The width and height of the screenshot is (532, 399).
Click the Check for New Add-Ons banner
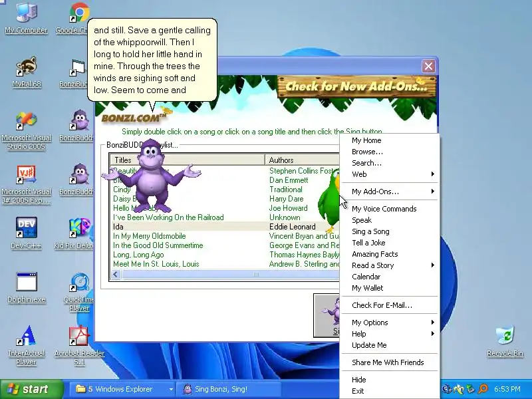pos(356,86)
